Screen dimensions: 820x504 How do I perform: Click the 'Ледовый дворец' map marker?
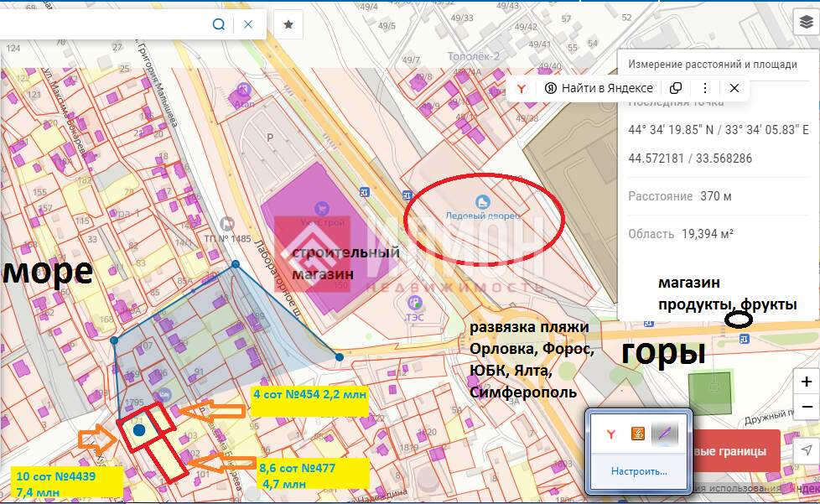[482, 202]
